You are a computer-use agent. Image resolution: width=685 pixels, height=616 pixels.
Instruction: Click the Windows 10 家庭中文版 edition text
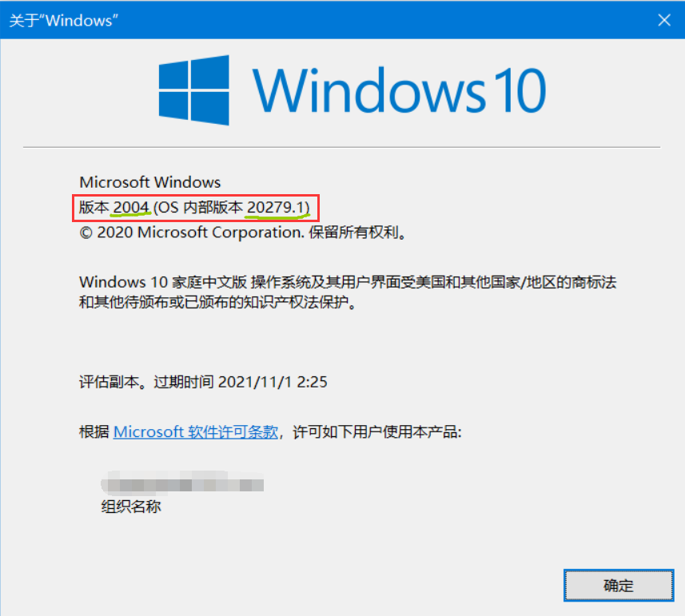tap(163, 282)
